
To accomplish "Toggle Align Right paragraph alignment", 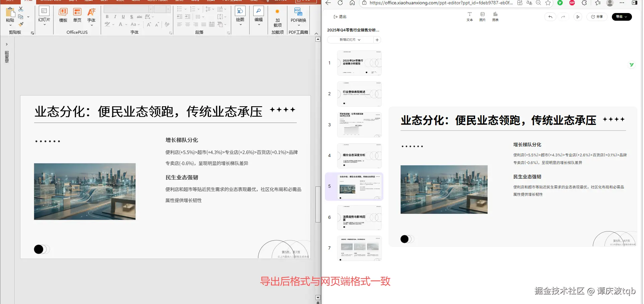I will click(x=196, y=24).
